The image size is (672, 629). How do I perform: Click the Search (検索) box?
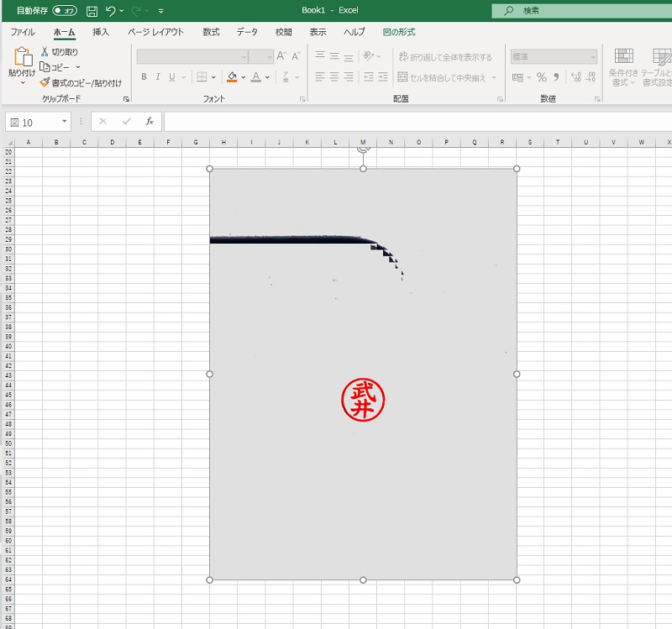580,11
